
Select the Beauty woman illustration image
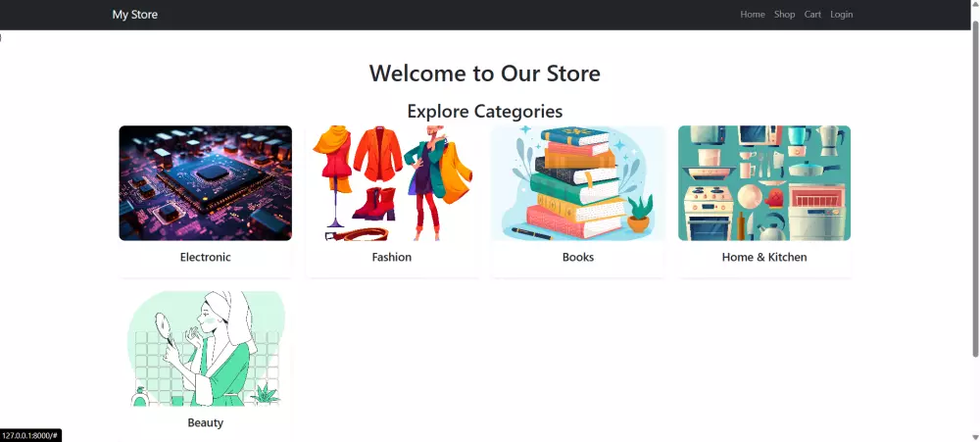tap(206, 348)
